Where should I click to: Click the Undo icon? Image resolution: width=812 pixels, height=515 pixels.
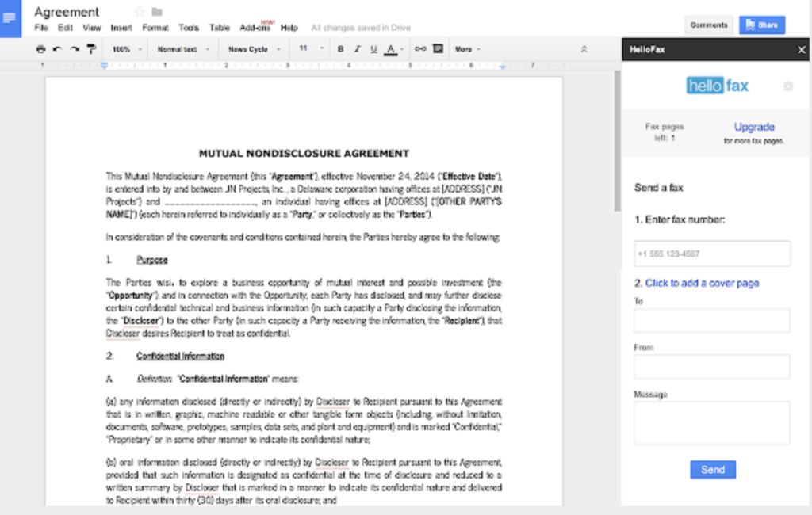pos(56,48)
